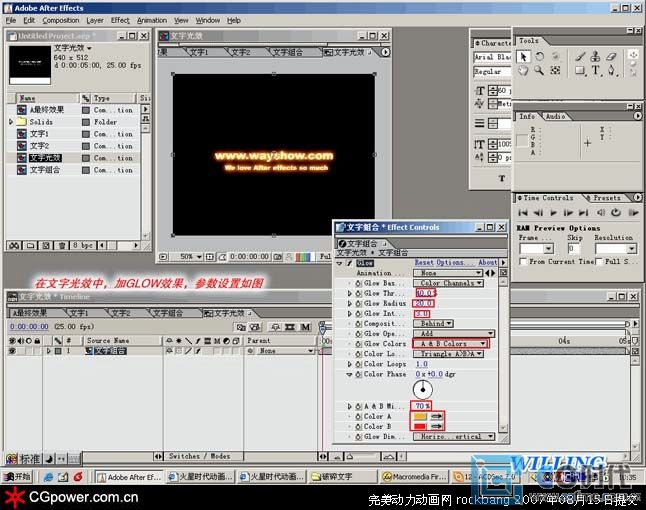Toggle Motion Blur M button in timeline
The image size is (646, 510).
(305, 327)
